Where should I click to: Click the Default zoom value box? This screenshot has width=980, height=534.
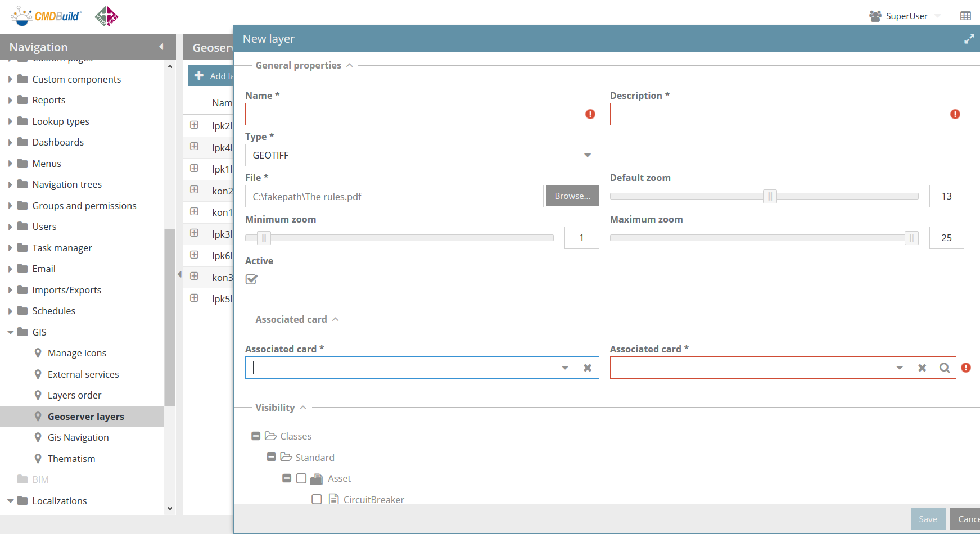(947, 196)
